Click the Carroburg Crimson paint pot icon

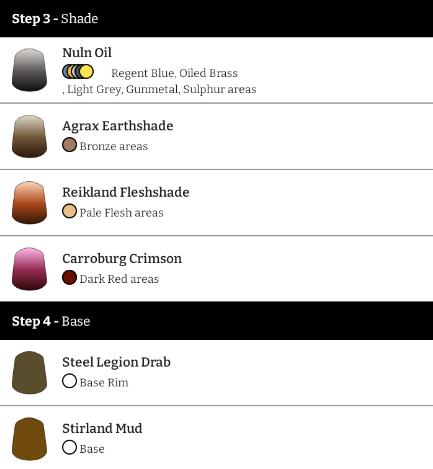(x=29, y=269)
